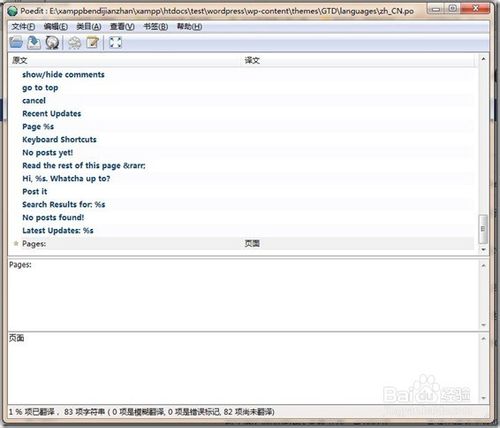Toggle fuzzy translation via the cloud icon

tap(75, 43)
